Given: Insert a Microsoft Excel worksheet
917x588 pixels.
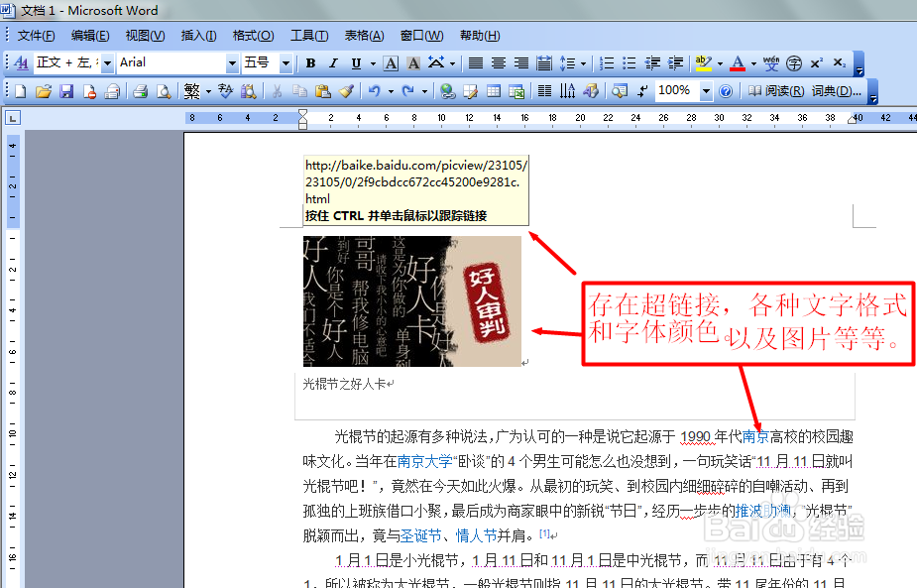Looking at the screenshot, I should coord(516,91).
